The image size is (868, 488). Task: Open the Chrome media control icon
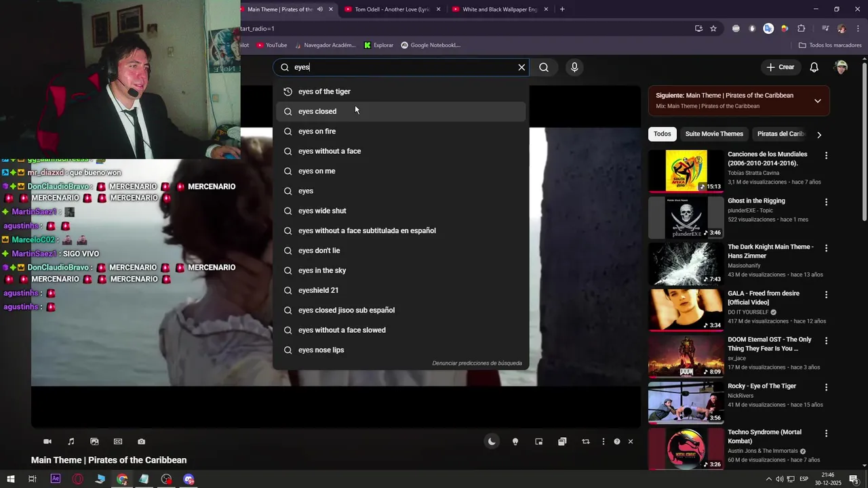pos(825,28)
